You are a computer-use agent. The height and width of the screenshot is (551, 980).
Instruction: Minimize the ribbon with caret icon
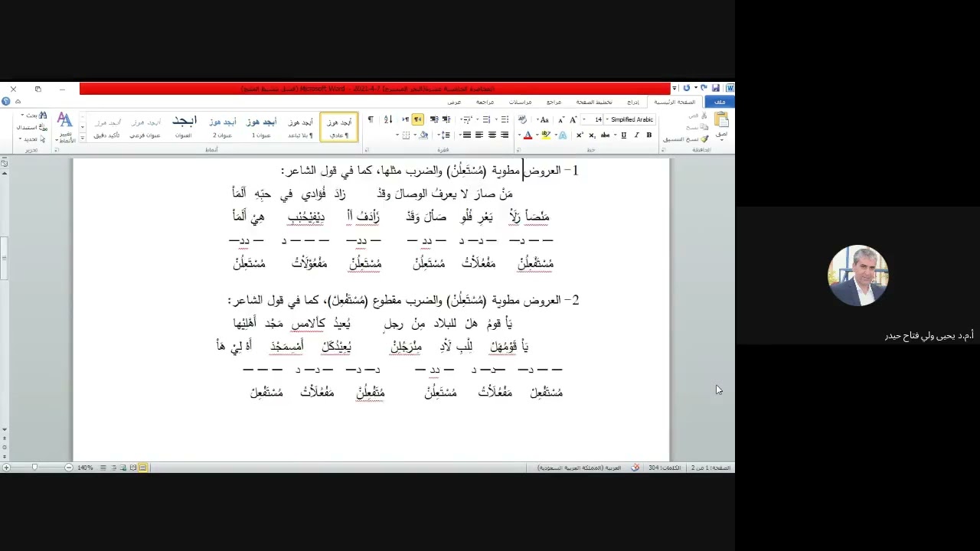[17, 101]
